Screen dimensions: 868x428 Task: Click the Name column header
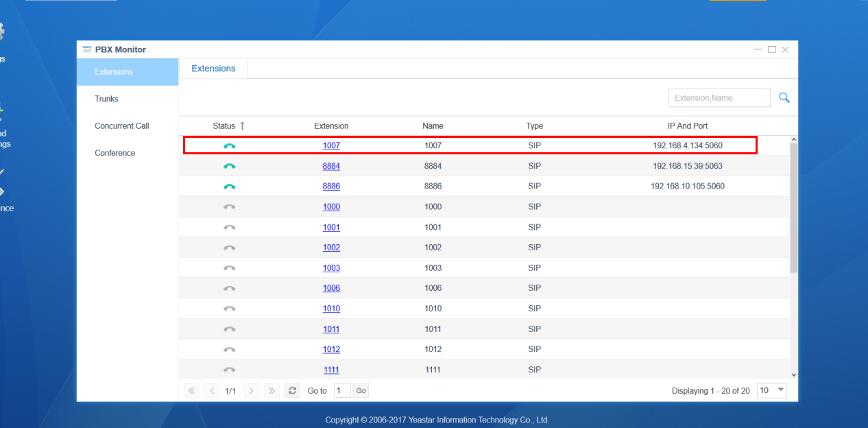click(433, 126)
